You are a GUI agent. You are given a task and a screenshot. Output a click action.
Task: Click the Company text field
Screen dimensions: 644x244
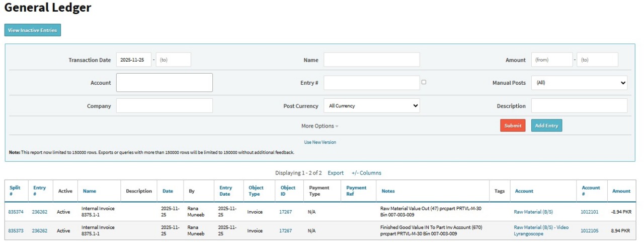click(165, 106)
